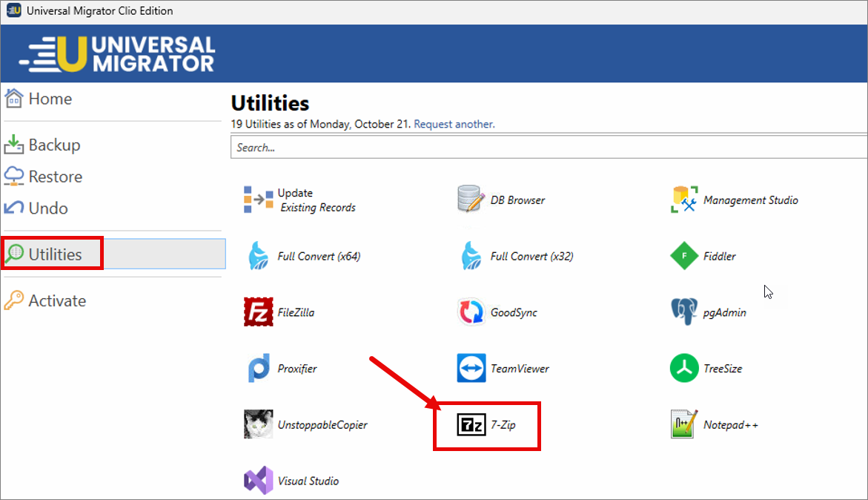
Task: Open the Backup section
Action: pos(54,145)
